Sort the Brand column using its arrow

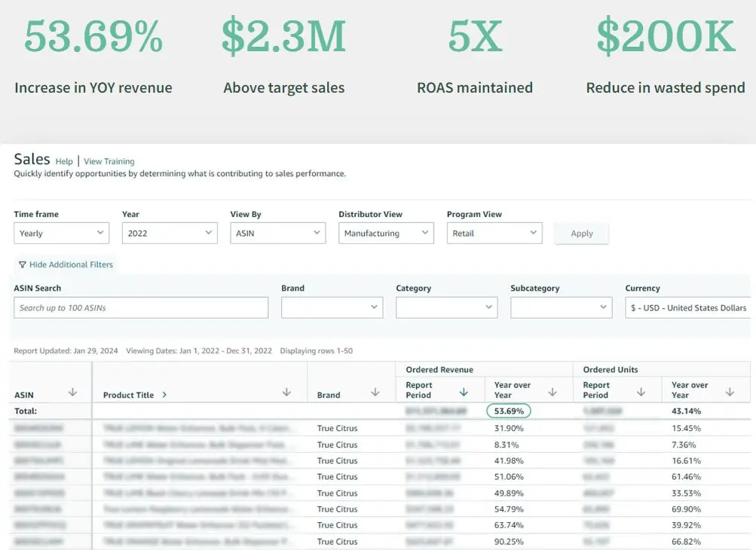point(375,393)
